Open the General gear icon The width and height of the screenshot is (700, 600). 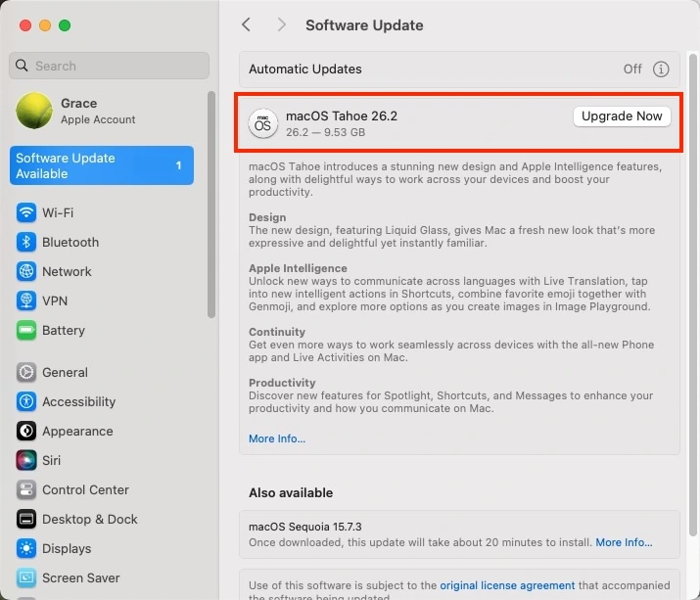[x=26, y=372]
